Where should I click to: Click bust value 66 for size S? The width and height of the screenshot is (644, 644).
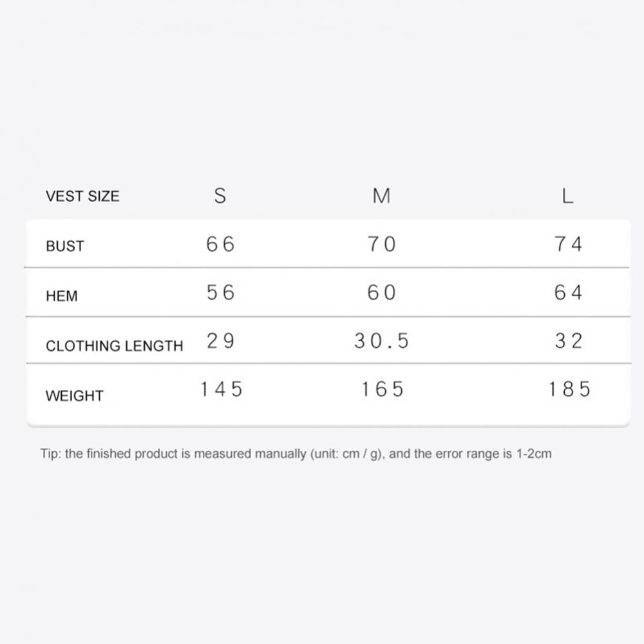click(221, 244)
